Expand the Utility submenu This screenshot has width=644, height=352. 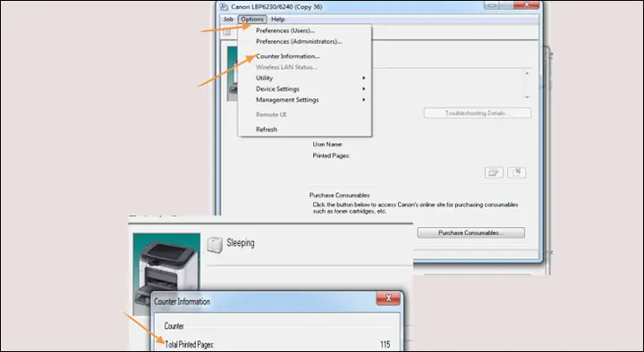point(305,78)
